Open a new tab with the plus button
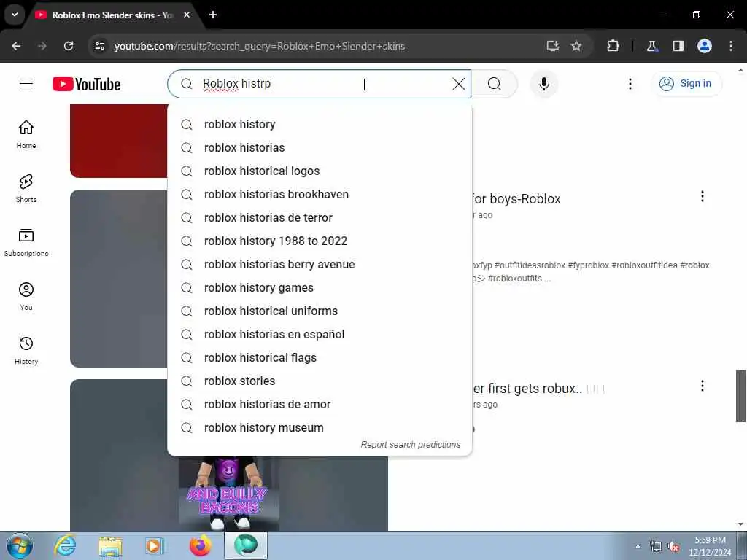 [x=213, y=15]
